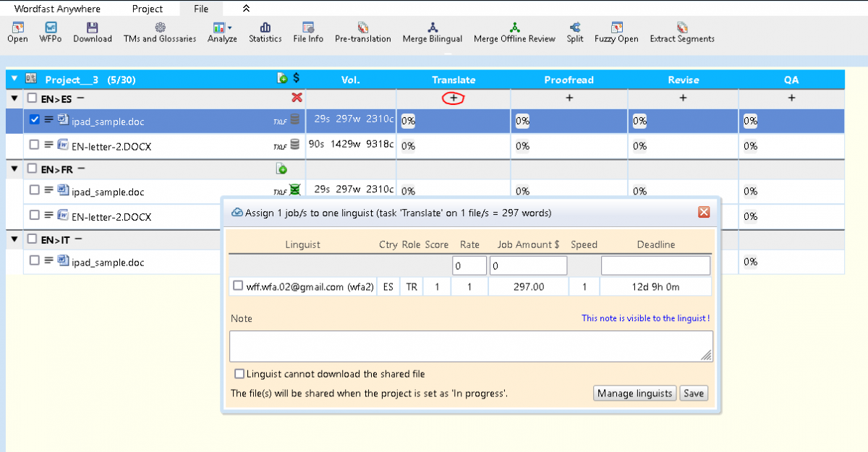
Task: Click the Note text area
Action: click(470, 346)
